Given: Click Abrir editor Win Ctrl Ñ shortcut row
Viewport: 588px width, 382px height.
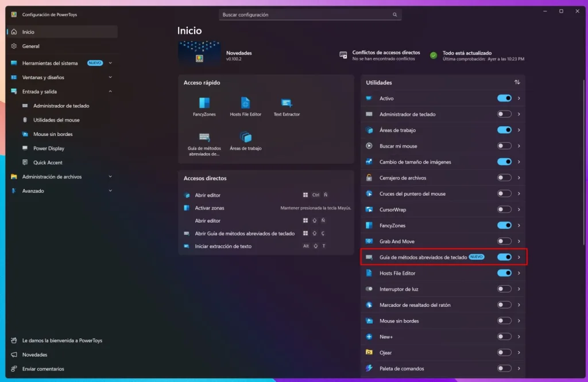Looking at the screenshot, I should pyautogui.click(x=266, y=195).
